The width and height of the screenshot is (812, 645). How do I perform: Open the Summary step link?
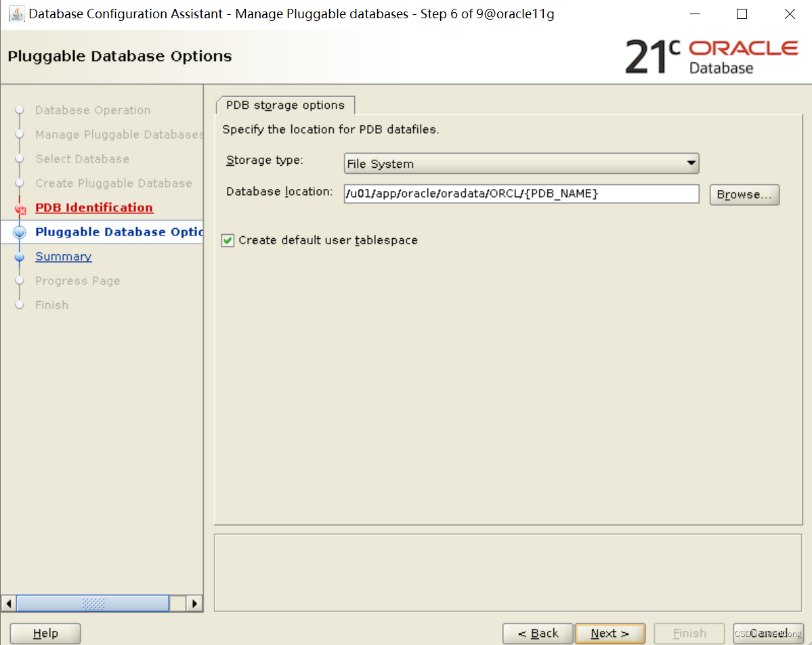[x=63, y=257]
